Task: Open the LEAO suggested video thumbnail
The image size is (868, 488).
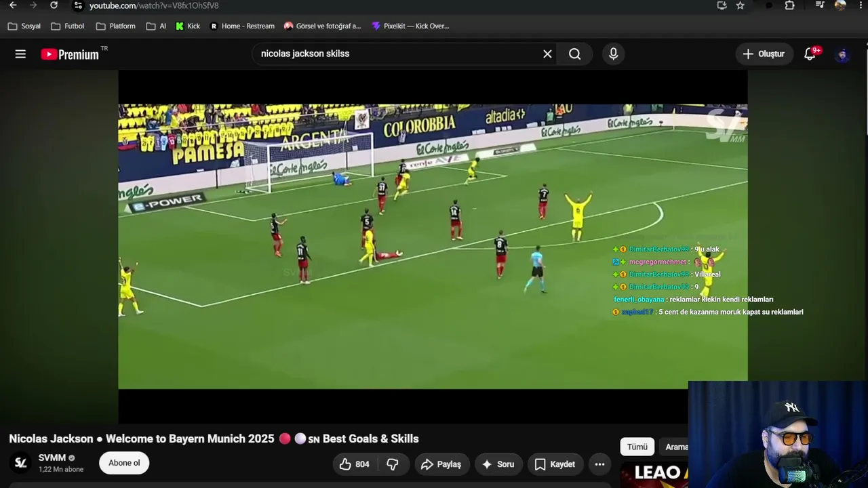Action: click(x=654, y=474)
